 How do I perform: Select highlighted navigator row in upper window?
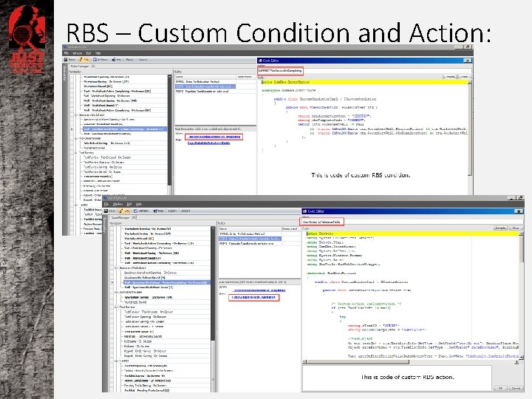(x=125, y=129)
